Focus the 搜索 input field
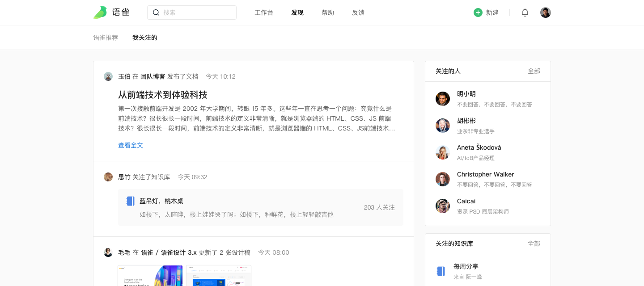This screenshot has height=286, width=644. (x=192, y=13)
